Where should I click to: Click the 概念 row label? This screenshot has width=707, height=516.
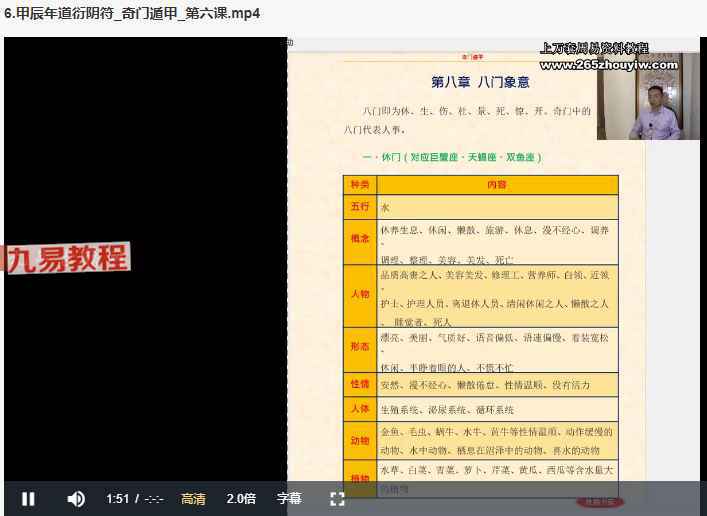coord(359,239)
